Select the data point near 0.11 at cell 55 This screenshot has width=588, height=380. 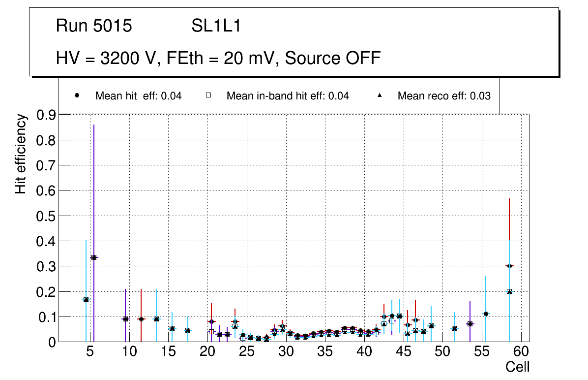click(486, 314)
